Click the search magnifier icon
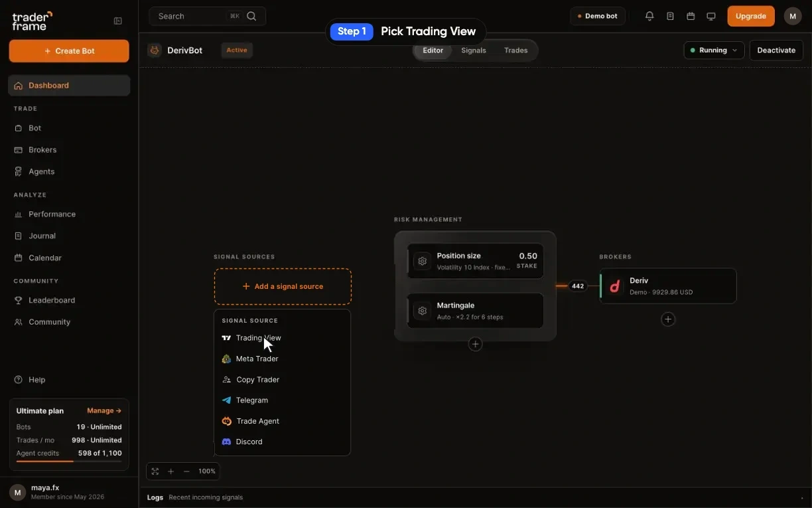 tap(251, 16)
